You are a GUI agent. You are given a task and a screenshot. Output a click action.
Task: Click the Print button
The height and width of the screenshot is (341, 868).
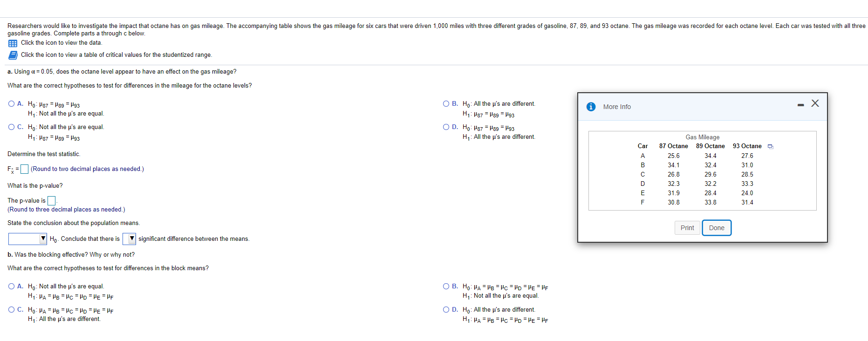click(x=687, y=228)
